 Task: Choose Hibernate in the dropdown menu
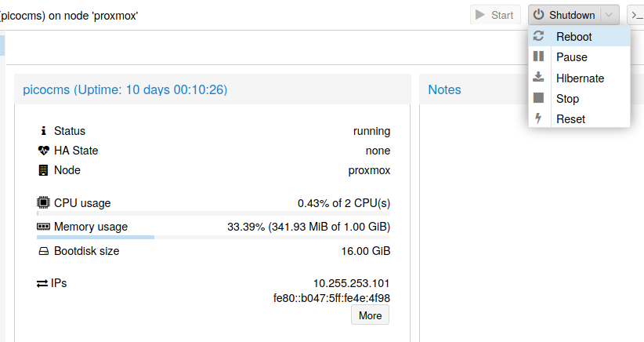coord(580,78)
